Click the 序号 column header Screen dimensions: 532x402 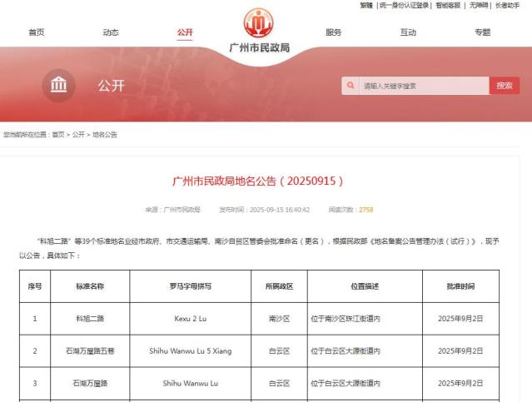(x=35, y=286)
